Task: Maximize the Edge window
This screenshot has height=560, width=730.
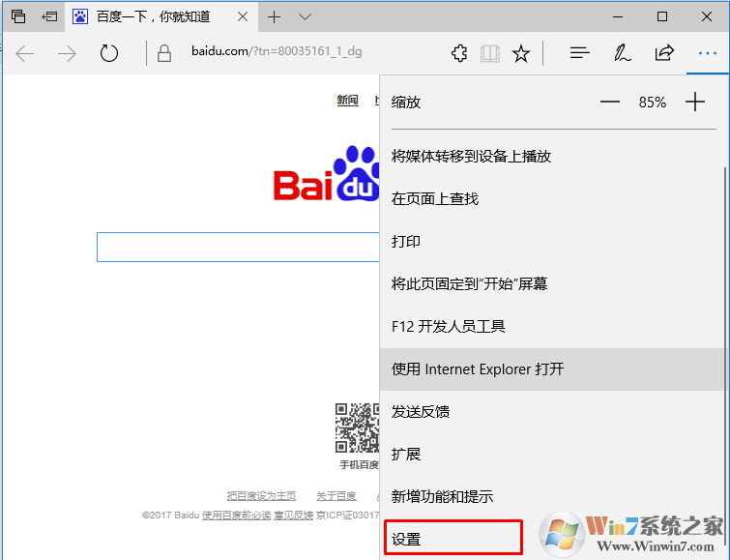Action: [x=662, y=16]
